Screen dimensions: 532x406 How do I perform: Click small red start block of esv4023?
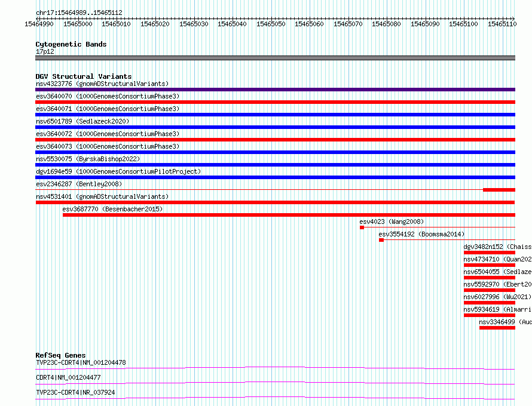pos(362,227)
